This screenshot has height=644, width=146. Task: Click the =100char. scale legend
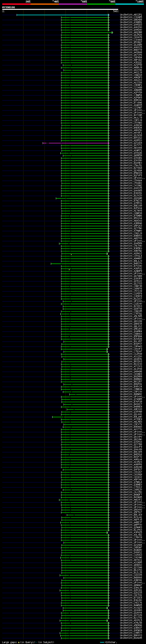pyautogui.click(x=108, y=642)
